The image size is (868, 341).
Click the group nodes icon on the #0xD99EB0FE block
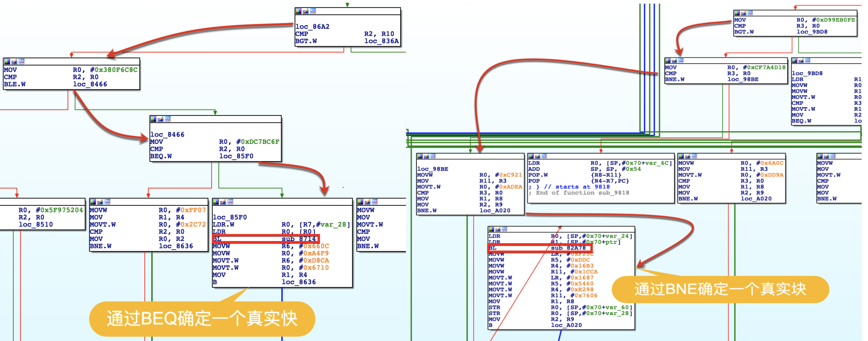tap(750, 13)
